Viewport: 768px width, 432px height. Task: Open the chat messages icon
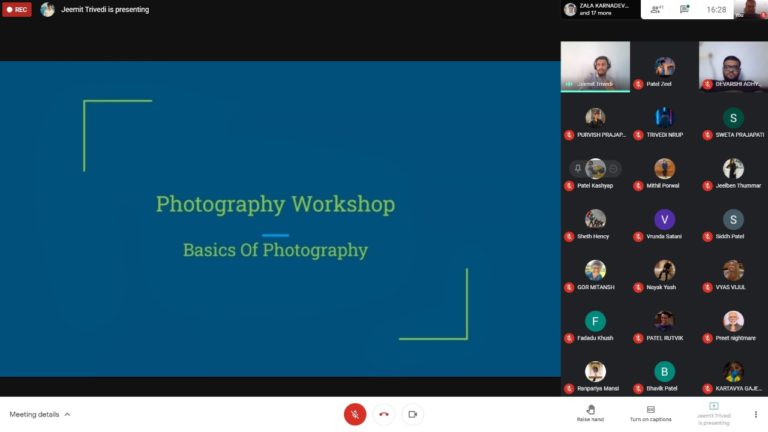coord(685,9)
